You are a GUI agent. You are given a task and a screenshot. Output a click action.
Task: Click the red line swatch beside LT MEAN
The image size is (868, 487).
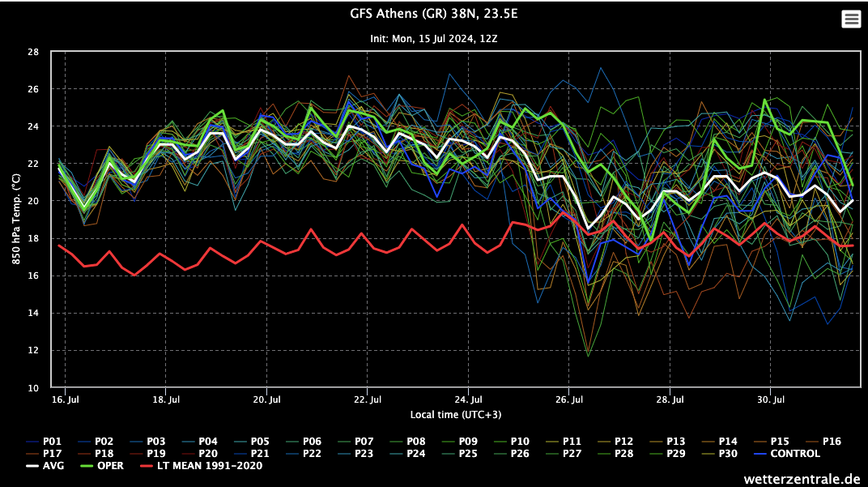click(x=146, y=466)
